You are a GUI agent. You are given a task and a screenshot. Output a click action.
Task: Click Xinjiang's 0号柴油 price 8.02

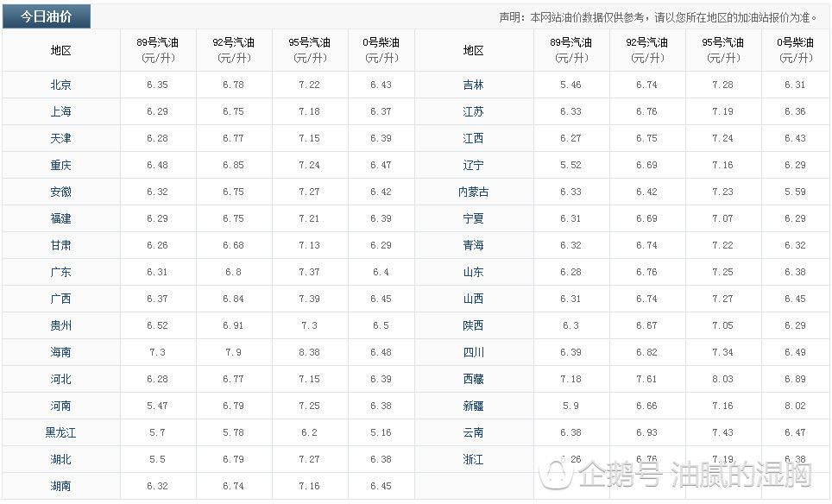[795, 406]
